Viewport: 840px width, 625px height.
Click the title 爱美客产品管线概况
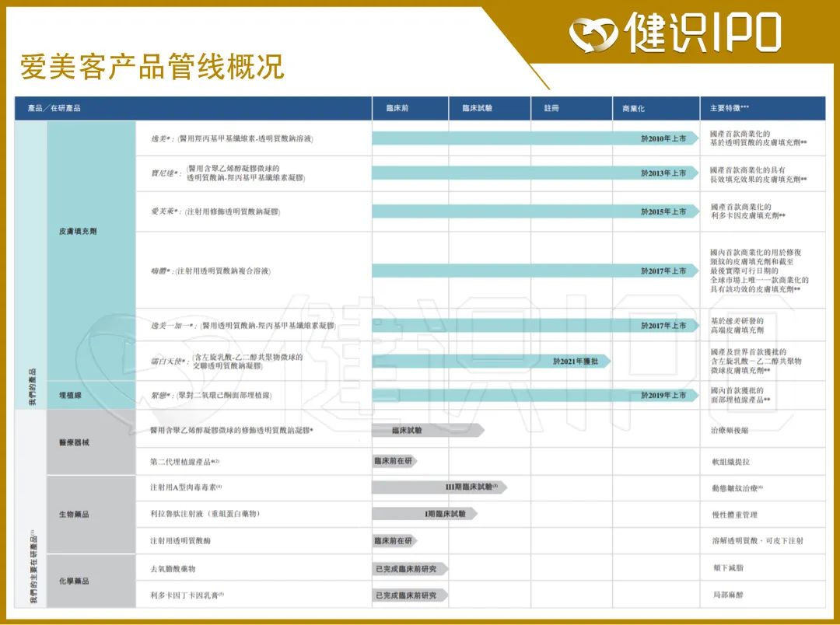152,67
